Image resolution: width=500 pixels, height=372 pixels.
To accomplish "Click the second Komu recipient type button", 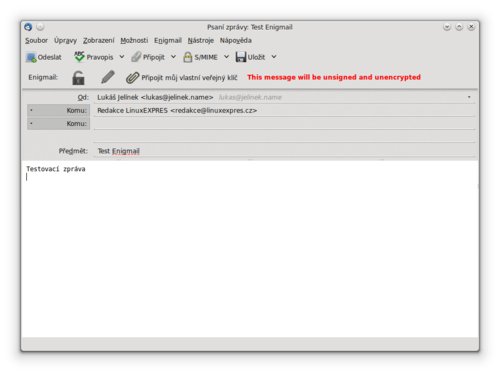I will pos(58,124).
